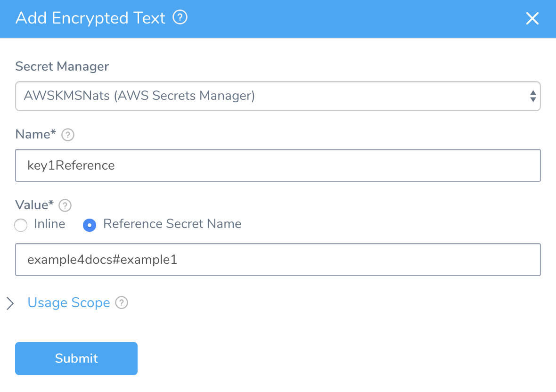Submit the encrypted text form
The height and width of the screenshot is (392, 556).
(76, 359)
